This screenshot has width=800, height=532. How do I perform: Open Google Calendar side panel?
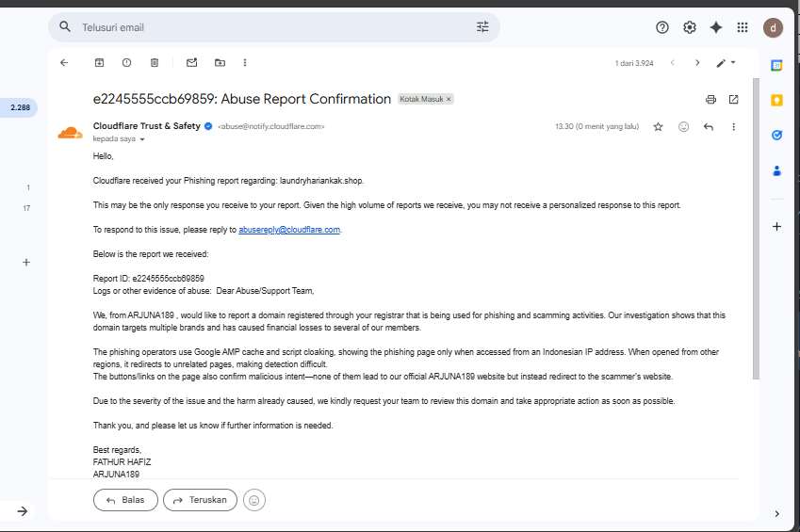point(776,65)
